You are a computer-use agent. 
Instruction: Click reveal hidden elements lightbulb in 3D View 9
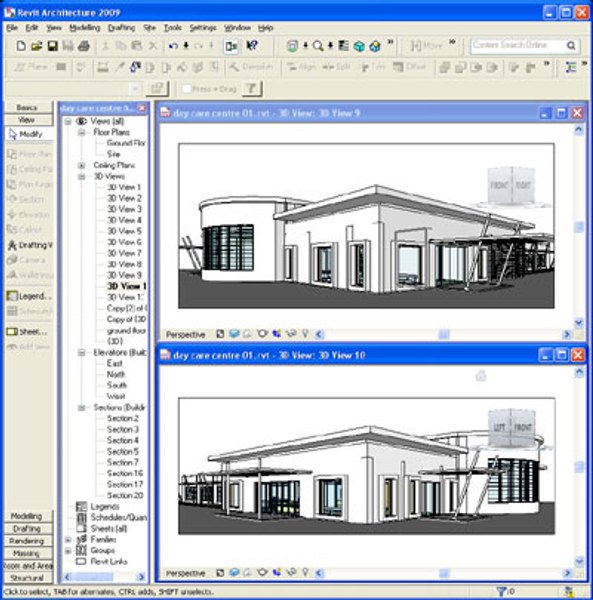[305, 334]
